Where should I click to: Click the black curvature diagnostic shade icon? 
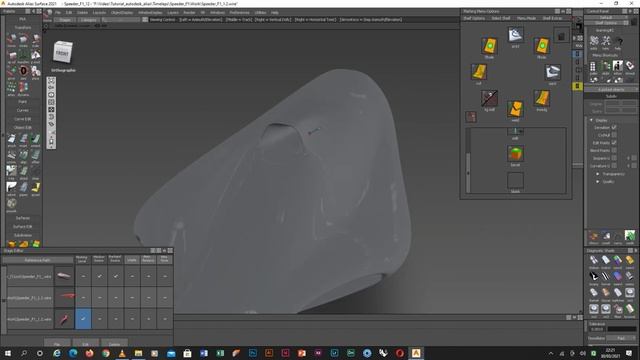[593, 276]
